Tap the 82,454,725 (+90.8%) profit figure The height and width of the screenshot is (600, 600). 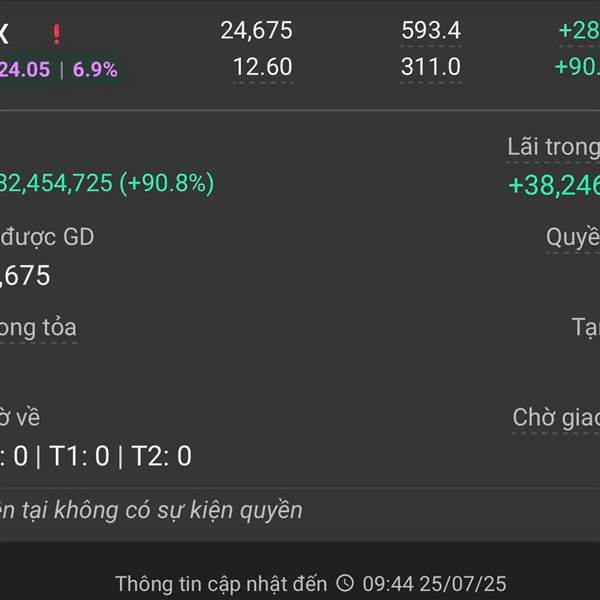pyautogui.click(x=107, y=183)
